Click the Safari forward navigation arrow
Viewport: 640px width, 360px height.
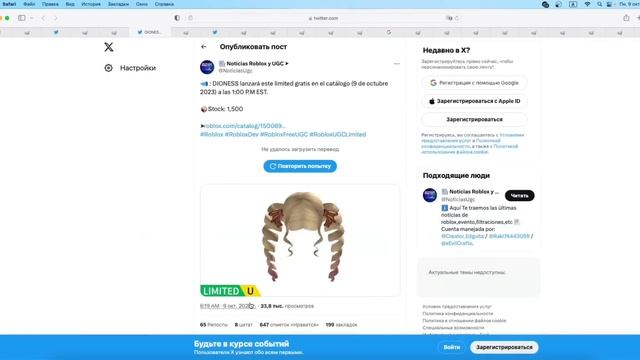(x=56, y=18)
